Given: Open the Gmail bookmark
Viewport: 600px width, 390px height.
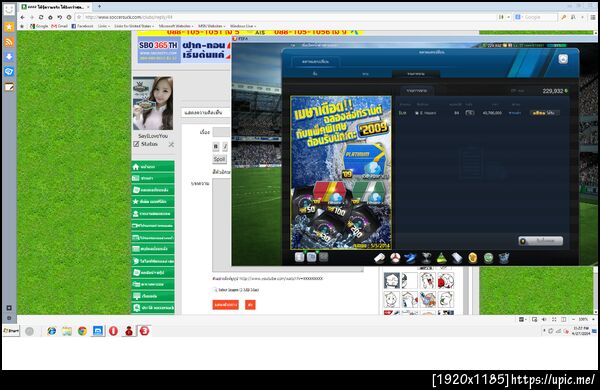Looking at the screenshot, I should point(59,26).
